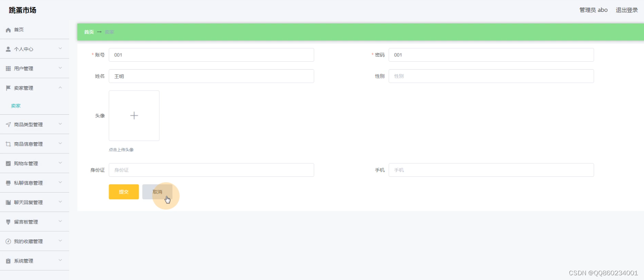644x280 pixels.
Task: Click the home icon beside 首页
Action: pos(8,30)
